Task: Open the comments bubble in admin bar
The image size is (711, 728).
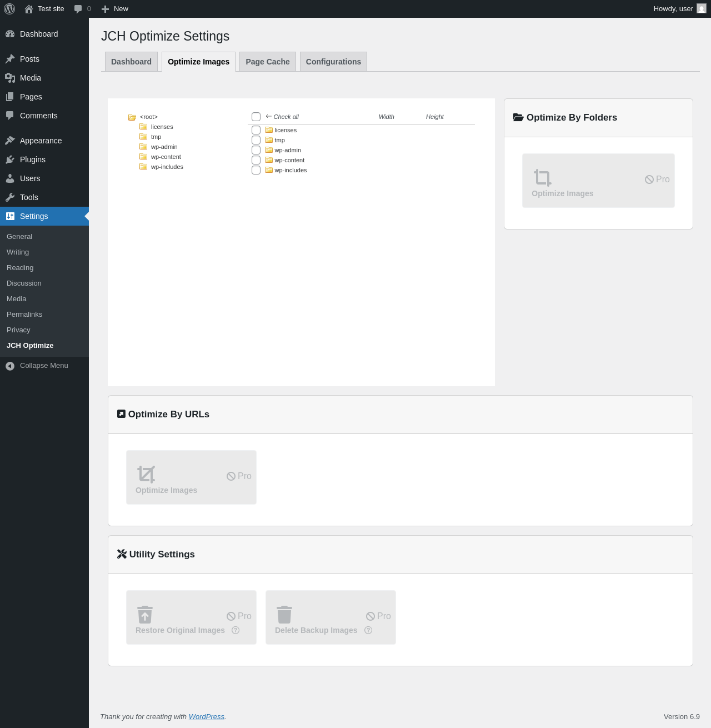Action: pyautogui.click(x=82, y=9)
